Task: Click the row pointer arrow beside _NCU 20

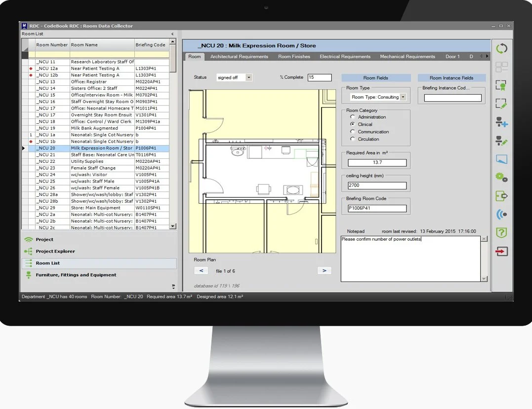Action: 23,148
